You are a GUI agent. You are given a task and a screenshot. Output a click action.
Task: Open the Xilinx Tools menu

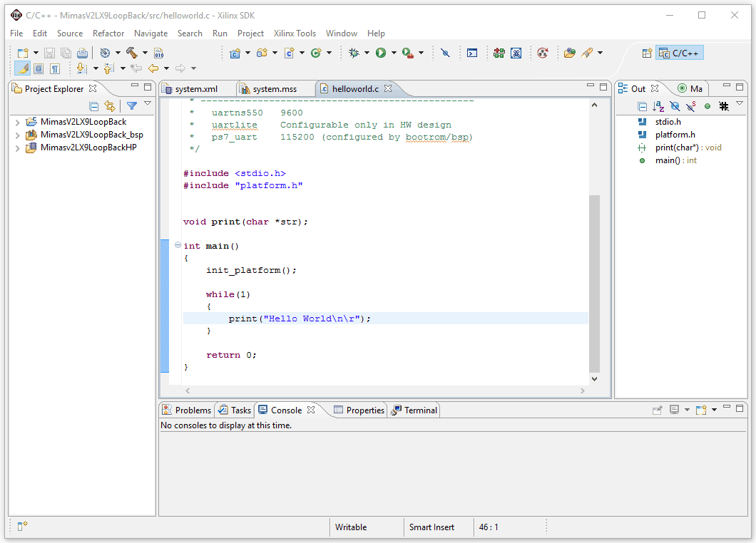click(x=295, y=33)
